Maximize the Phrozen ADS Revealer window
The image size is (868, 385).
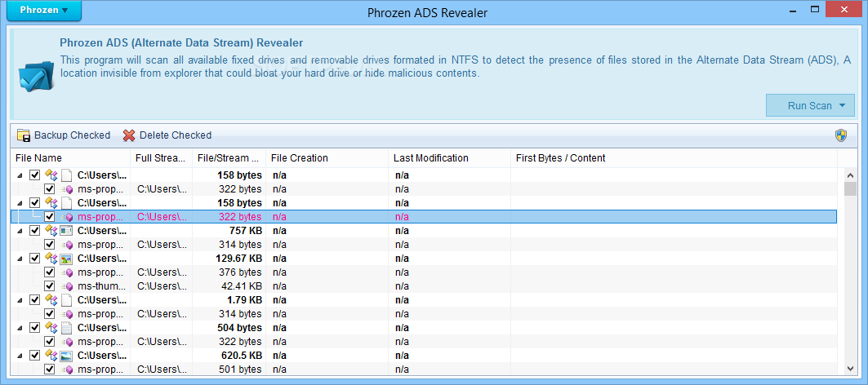pyautogui.click(x=815, y=10)
